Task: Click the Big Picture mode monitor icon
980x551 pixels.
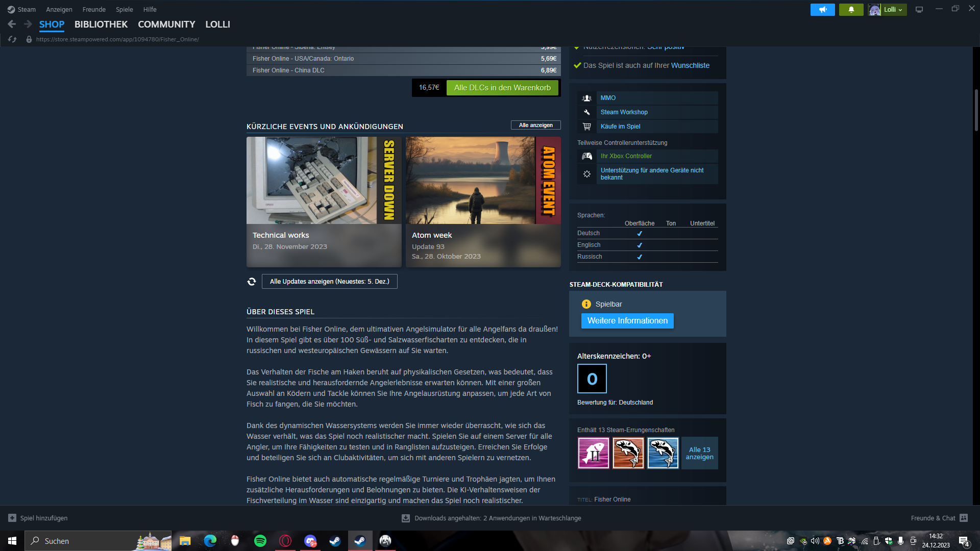Action: tap(919, 10)
